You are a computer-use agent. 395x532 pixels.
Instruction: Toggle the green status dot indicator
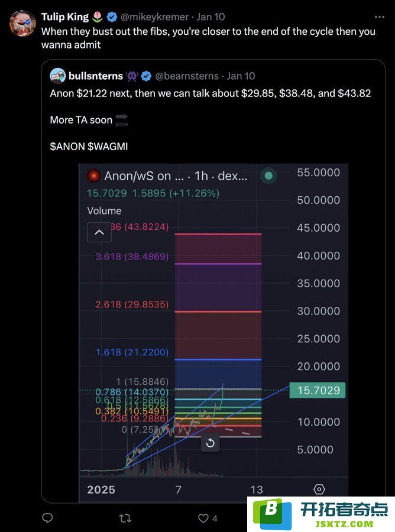click(268, 176)
